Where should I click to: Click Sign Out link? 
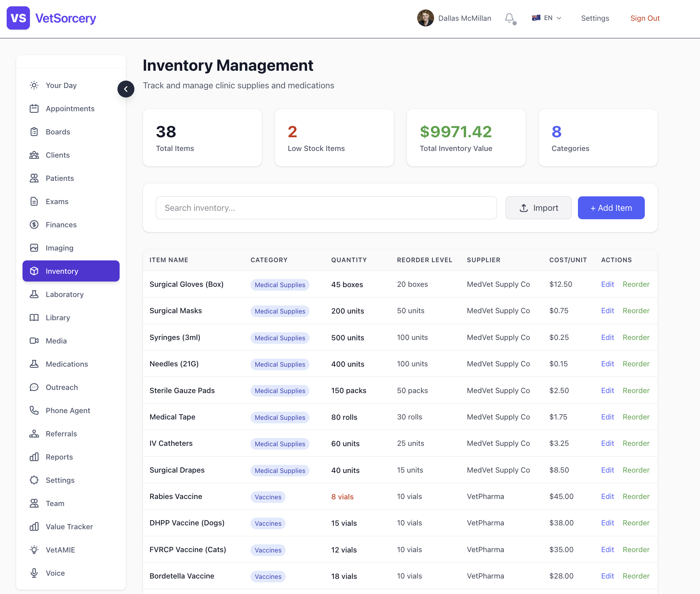click(x=644, y=18)
